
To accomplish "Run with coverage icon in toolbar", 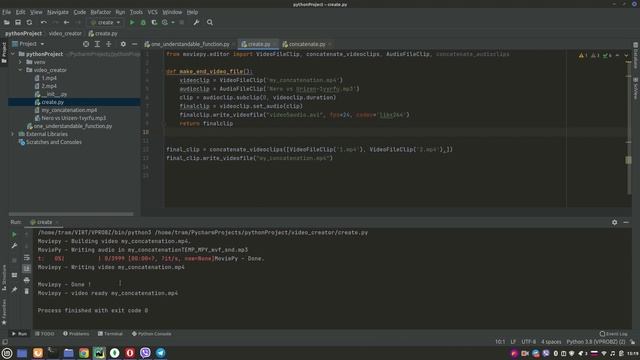I will (x=154, y=22).
